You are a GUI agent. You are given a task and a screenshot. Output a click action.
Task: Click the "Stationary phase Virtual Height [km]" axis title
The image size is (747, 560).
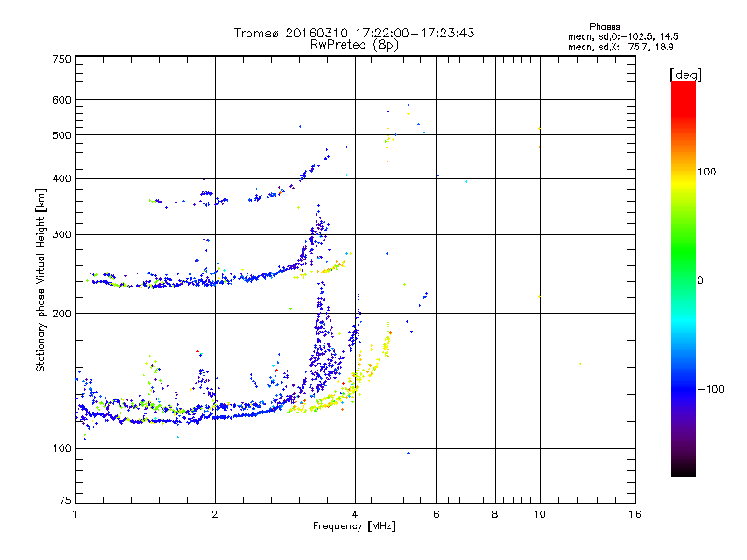point(41,280)
